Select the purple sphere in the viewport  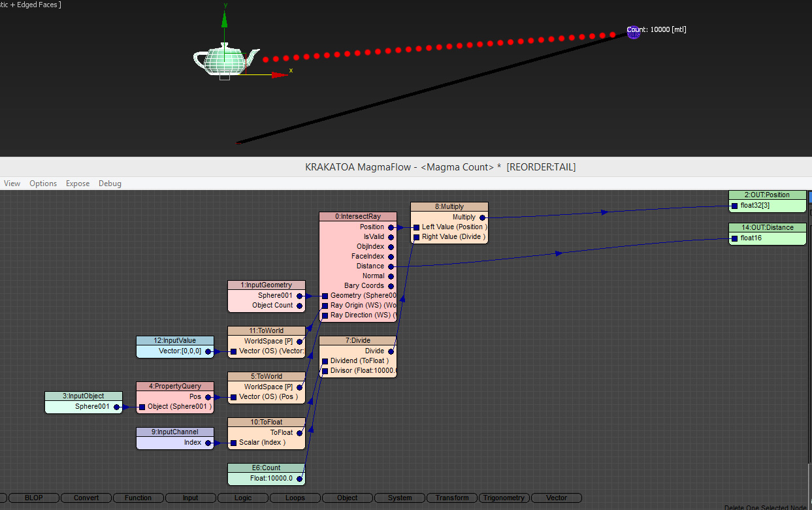[x=633, y=32]
